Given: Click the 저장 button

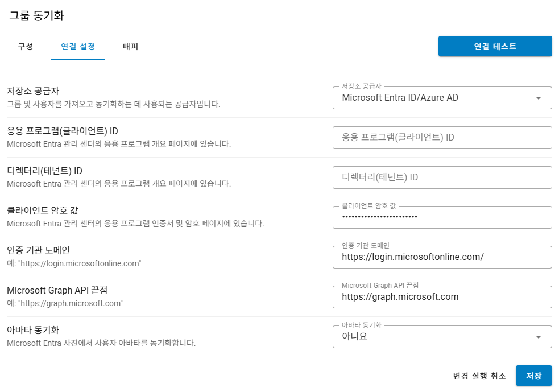Looking at the screenshot, I should (533, 376).
